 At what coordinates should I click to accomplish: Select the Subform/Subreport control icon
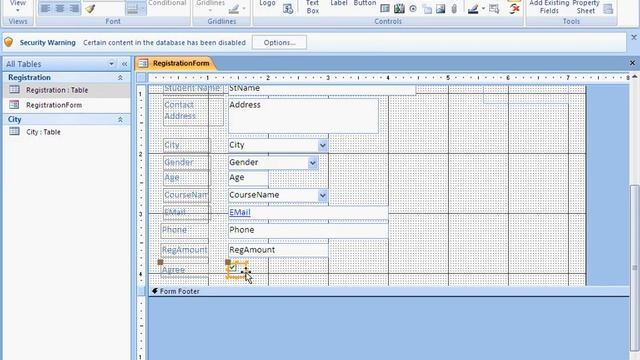point(385,8)
